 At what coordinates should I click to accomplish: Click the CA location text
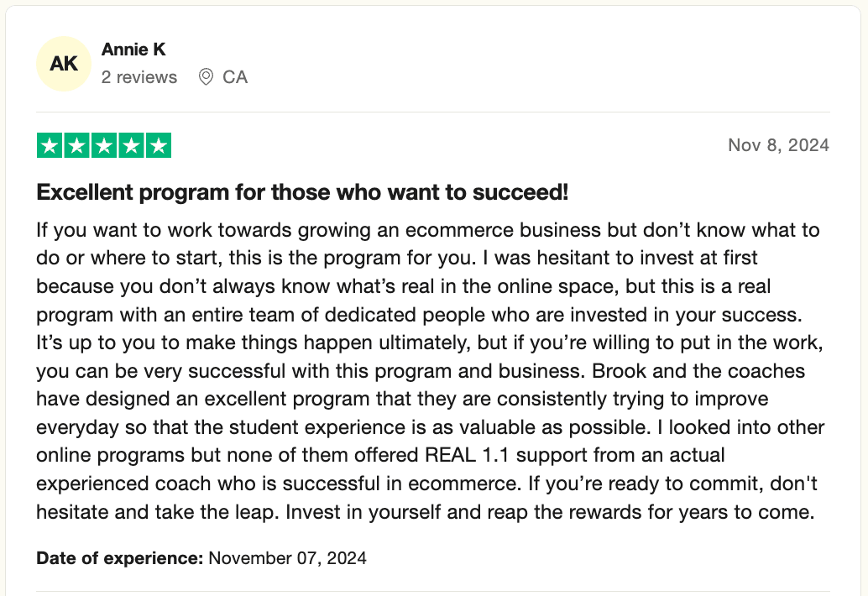[235, 77]
